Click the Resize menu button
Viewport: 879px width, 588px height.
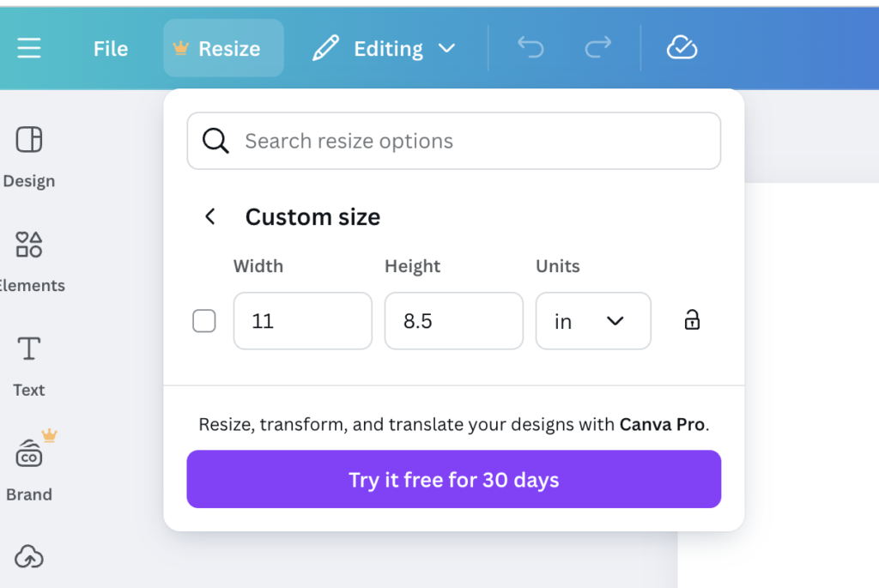223,48
